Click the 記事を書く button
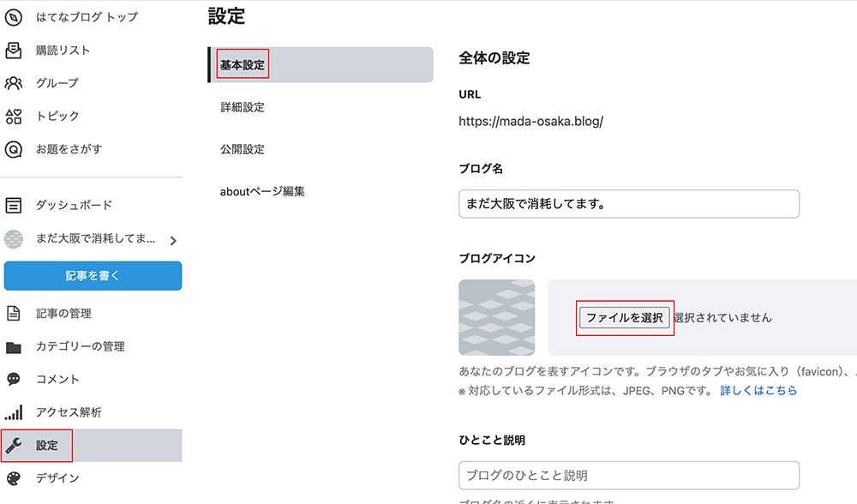The width and height of the screenshot is (857, 504). (93, 276)
